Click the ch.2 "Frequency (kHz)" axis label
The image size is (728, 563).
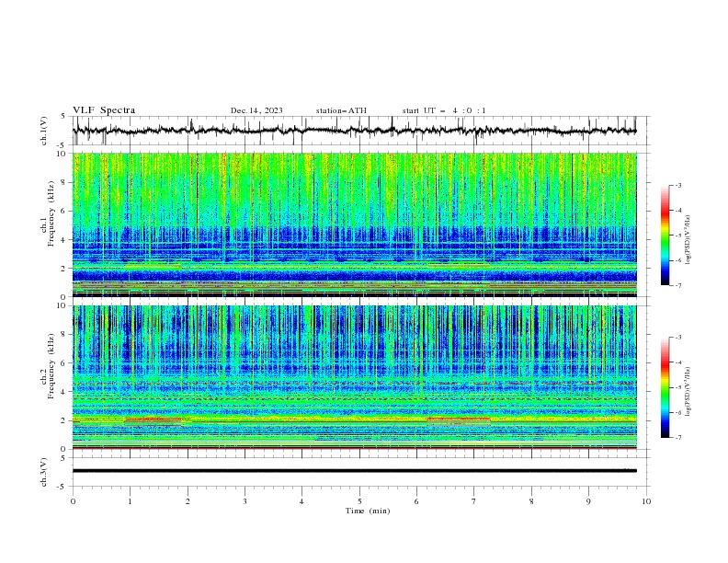click(x=52, y=366)
